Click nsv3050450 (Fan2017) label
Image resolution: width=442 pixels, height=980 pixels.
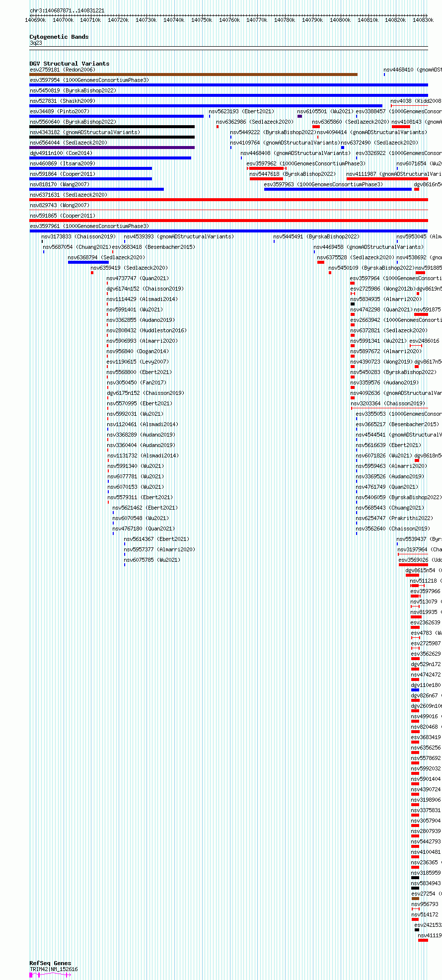click(x=137, y=383)
